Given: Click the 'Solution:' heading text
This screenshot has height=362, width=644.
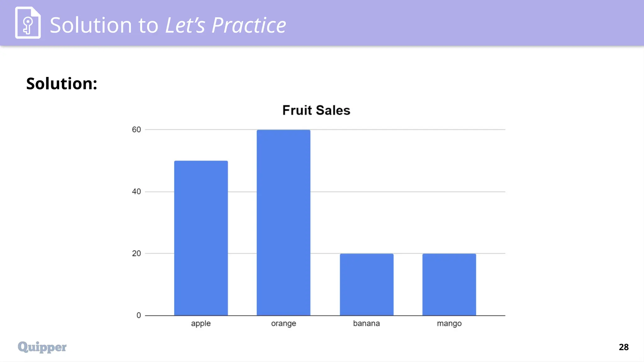Looking at the screenshot, I should pyautogui.click(x=62, y=84).
